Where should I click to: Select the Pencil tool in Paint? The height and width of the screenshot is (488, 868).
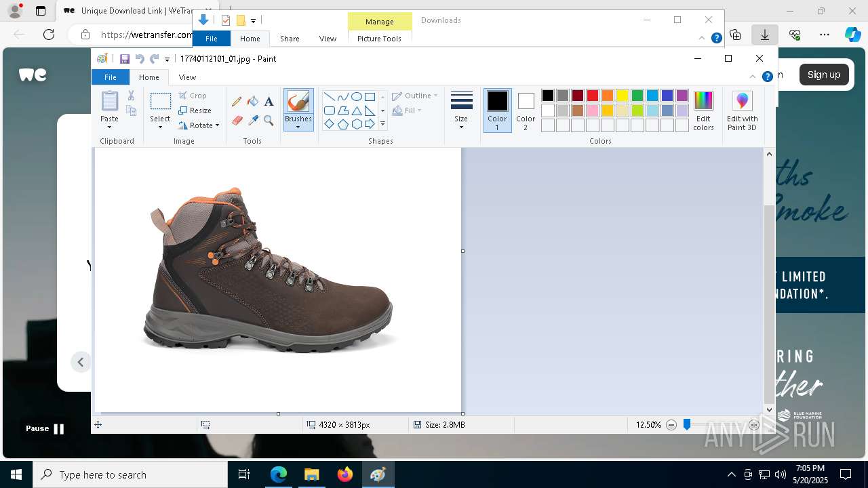click(x=237, y=102)
